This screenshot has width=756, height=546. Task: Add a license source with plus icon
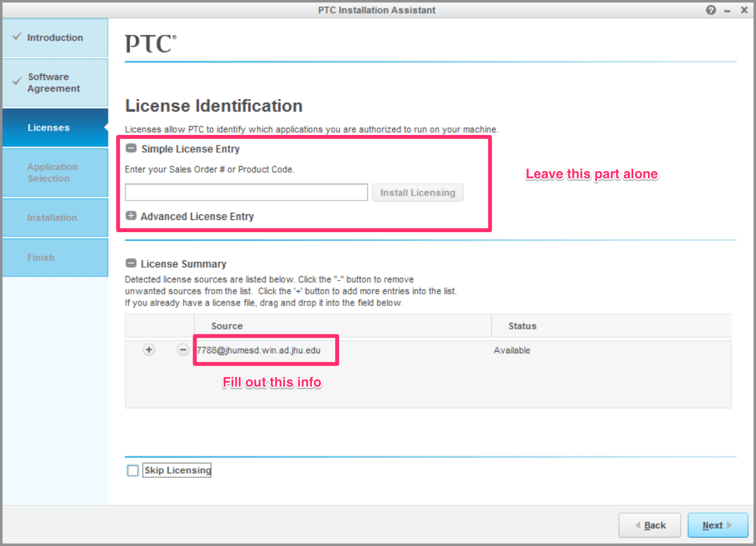click(149, 350)
